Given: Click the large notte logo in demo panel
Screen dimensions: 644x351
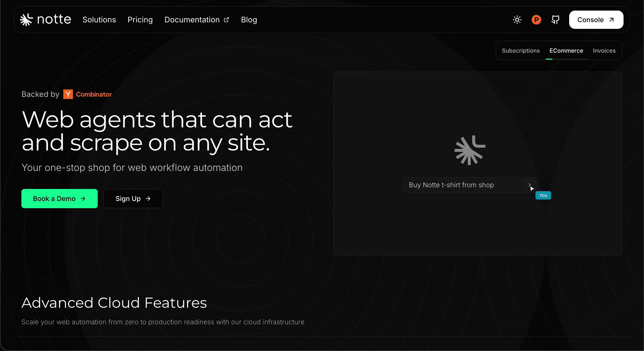Looking at the screenshot, I should click(x=470, y=150).
